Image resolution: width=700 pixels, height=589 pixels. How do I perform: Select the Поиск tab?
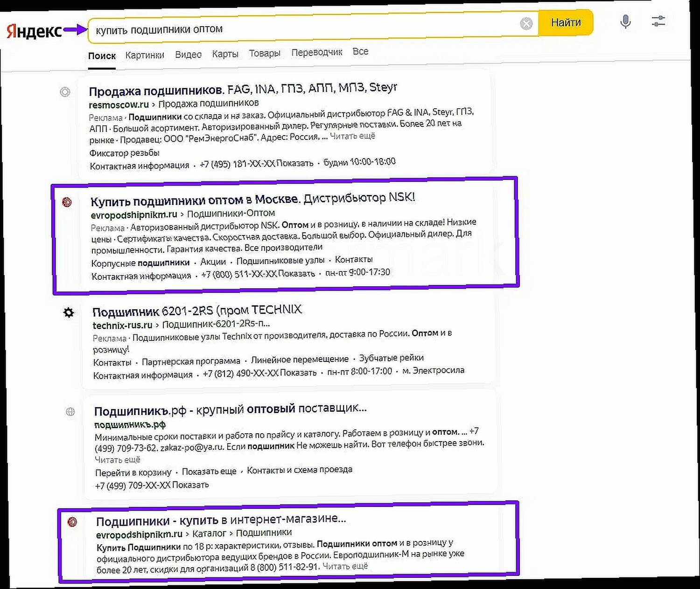pyautogui.click(x=102, y=55)
